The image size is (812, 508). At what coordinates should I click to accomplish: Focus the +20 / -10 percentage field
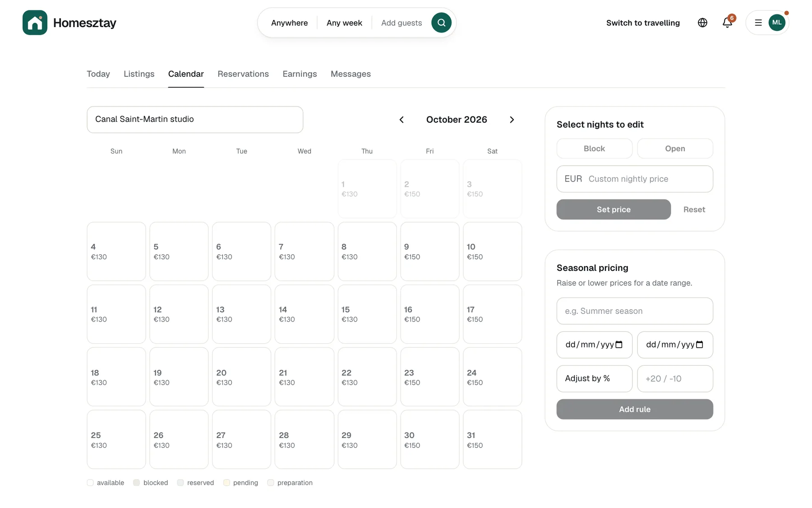pyautogui.click(x=675, y=378)
